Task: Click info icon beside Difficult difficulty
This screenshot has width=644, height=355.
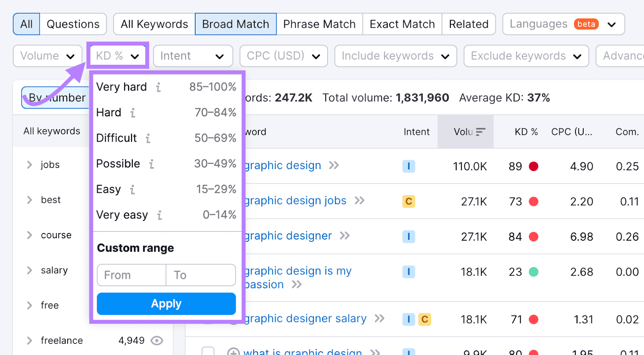Action: tap(148, 138)
